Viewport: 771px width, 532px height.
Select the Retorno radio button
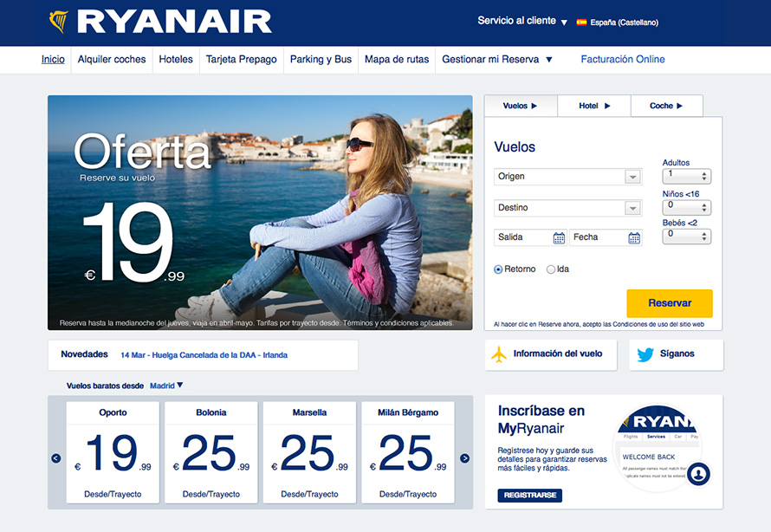click(498, 269)
